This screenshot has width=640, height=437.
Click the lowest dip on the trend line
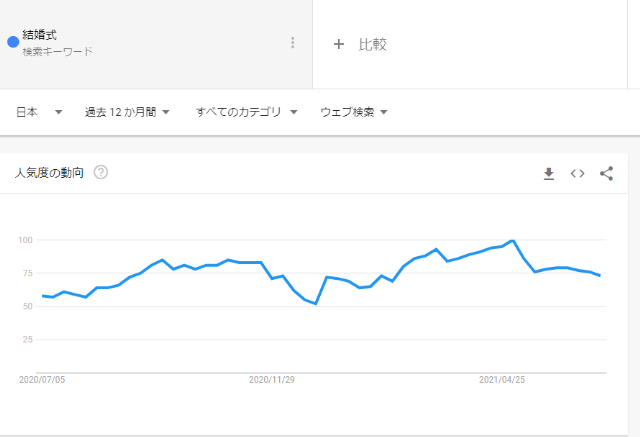coord(316,304)
